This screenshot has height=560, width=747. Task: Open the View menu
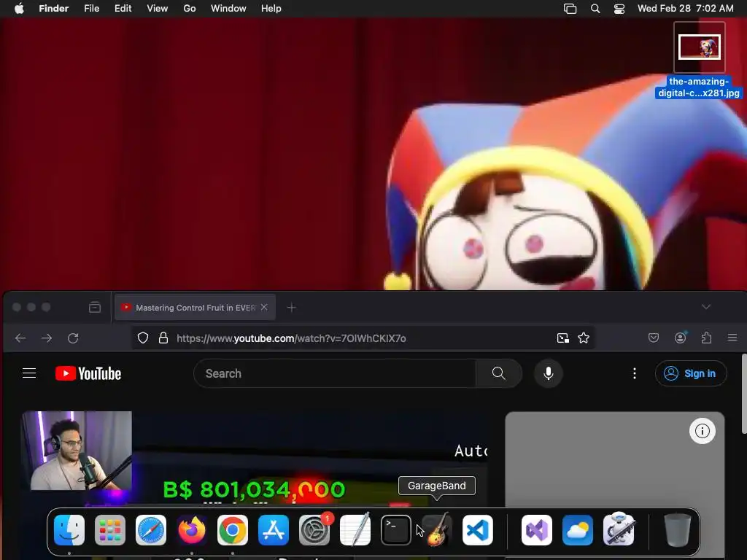pyautogui.click(x=158, y=9)
